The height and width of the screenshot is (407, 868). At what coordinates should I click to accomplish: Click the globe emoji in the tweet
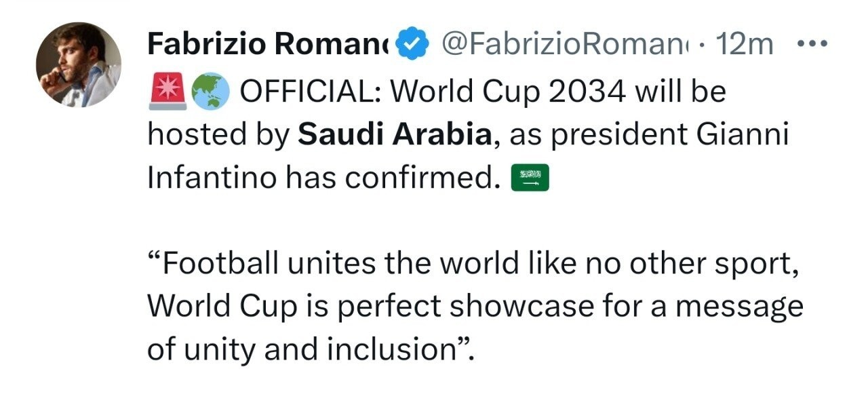point(210,92)
